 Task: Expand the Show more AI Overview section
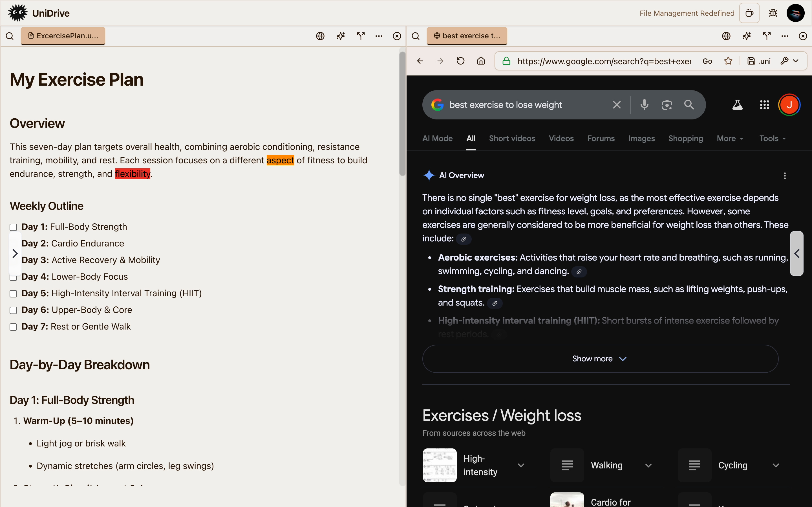pyautogui.click(x=599, y=359)
